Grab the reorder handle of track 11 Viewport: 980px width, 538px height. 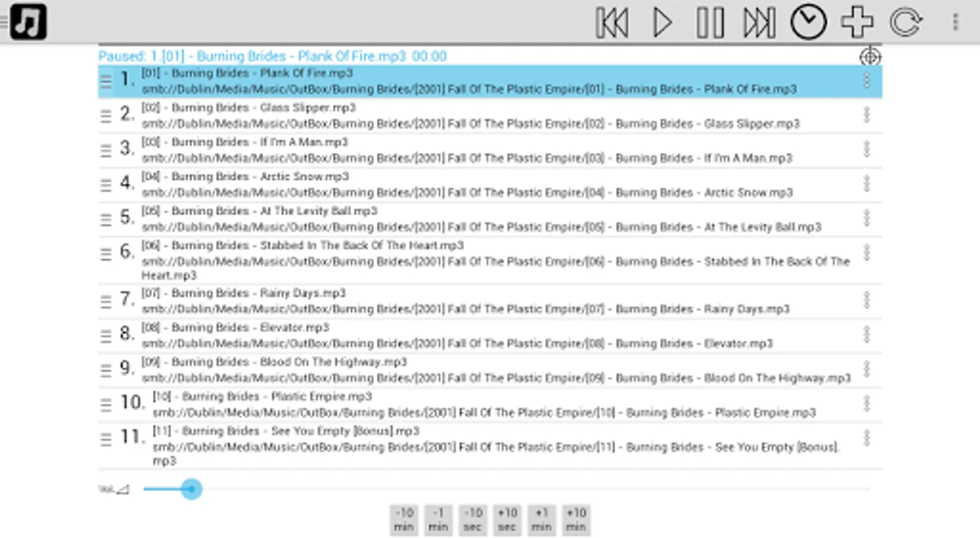tap(106, 439)
